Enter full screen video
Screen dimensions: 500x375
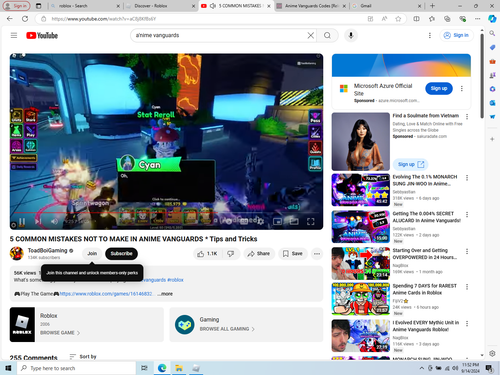coord(310,221)
